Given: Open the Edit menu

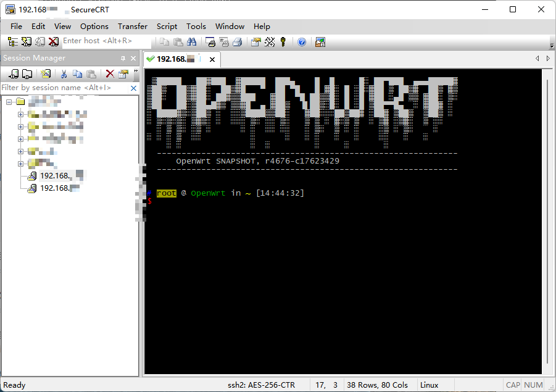Looking at the screenshot, I should tap(38, 27).
